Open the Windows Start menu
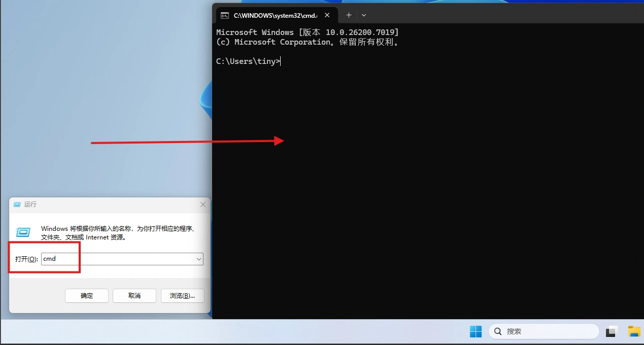Viewport: 644px width, 345px height. 476,331
